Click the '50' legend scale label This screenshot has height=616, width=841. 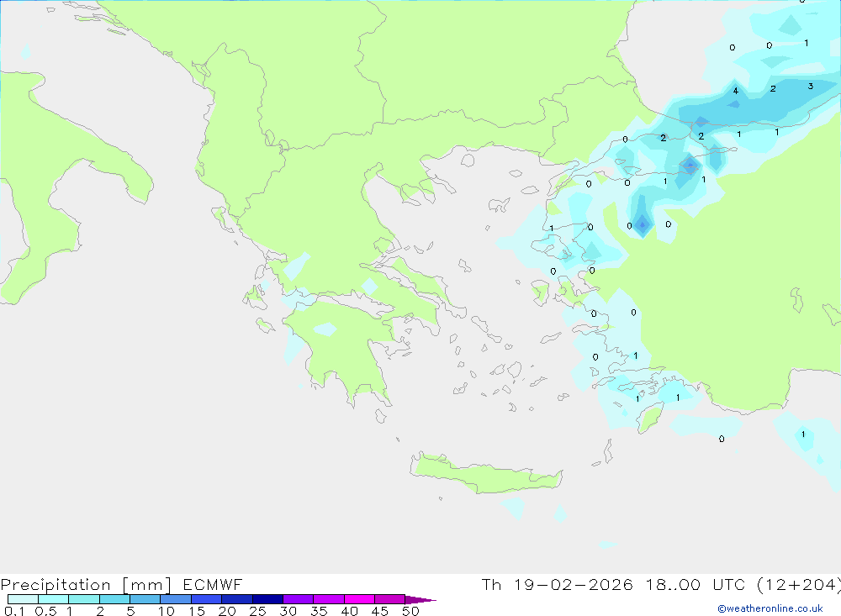[411, 611]
